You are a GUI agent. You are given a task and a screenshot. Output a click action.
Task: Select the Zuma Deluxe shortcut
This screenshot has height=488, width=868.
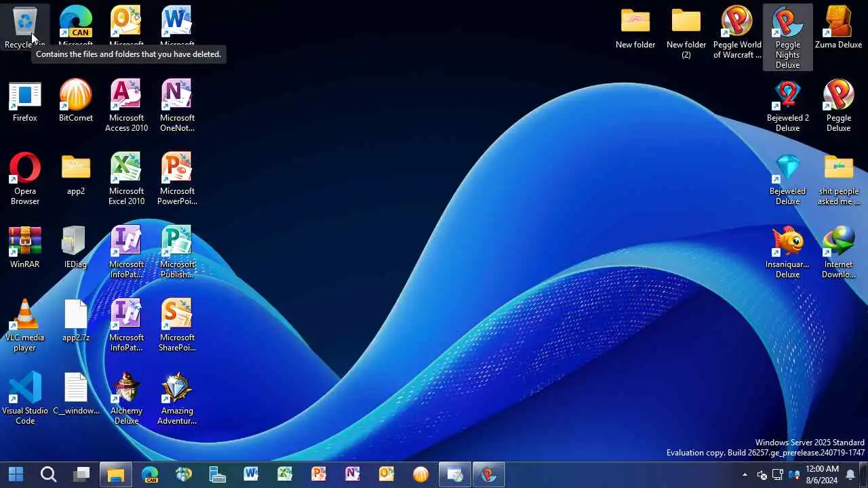point(838,28)
